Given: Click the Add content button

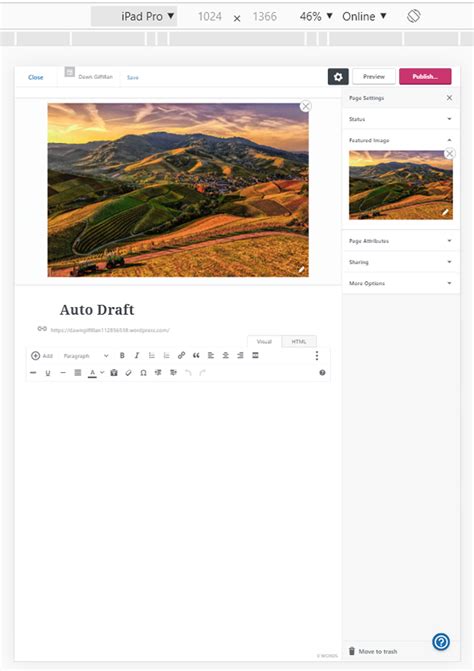Looking at the screenshot, I should [41, 356].
